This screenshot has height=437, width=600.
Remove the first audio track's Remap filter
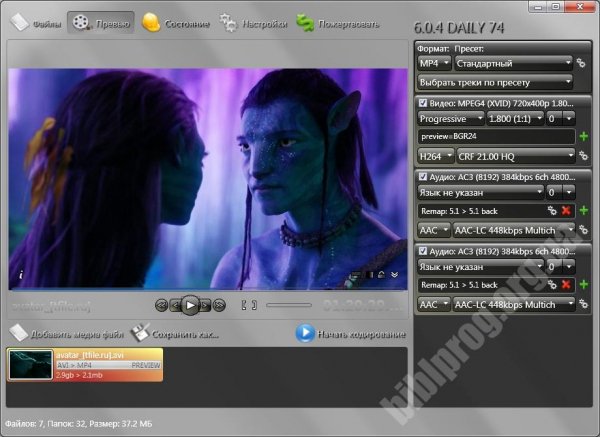pos(566,210)
